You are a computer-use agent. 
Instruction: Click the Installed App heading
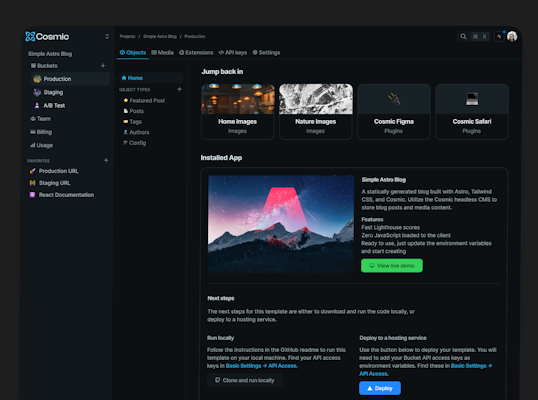click(221, 158)
